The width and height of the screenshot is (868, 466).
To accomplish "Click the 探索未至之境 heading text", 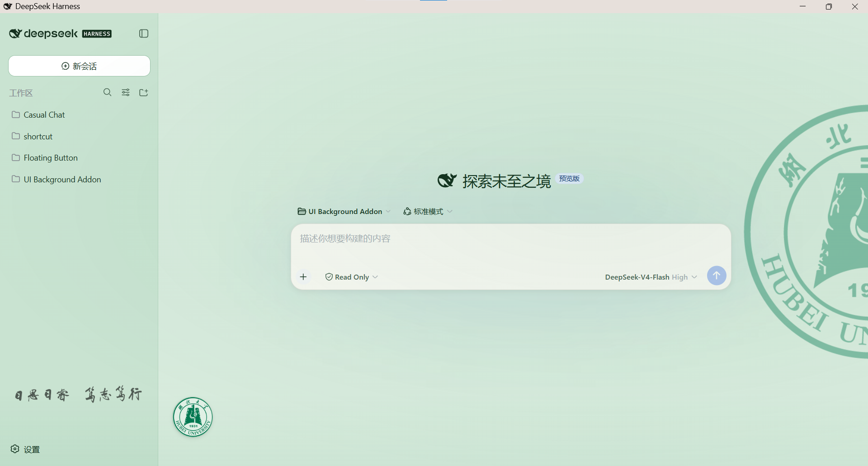I will 507,181.
